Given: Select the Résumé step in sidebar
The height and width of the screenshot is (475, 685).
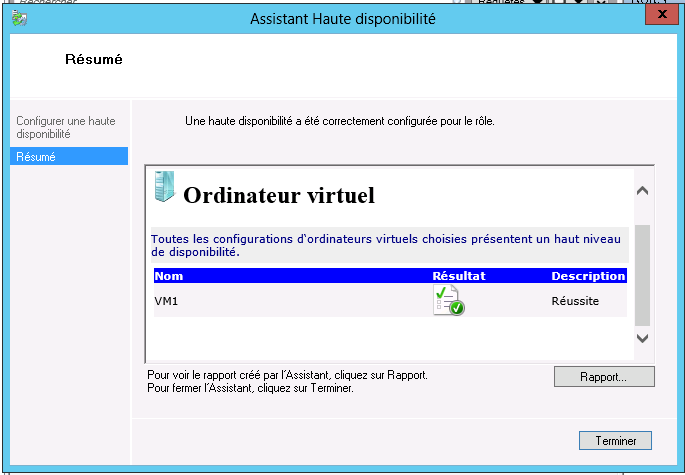Looking at the screenshot, I should [69, 156].
